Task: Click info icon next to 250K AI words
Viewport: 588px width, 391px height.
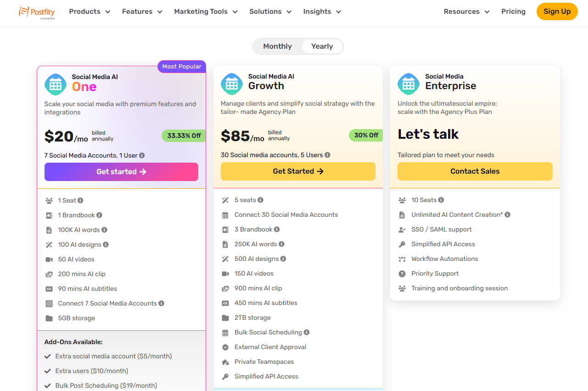Action: tap(281, 244)
